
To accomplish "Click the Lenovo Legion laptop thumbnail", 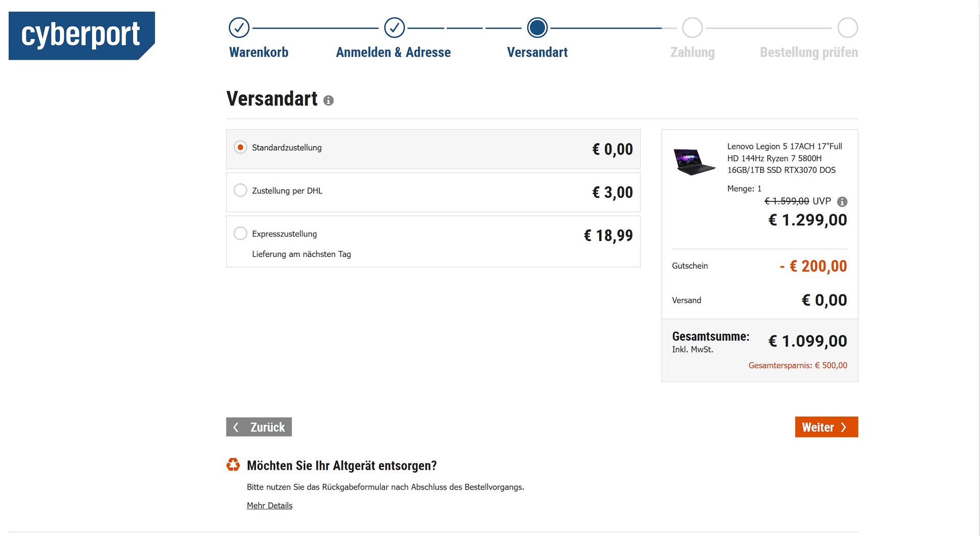I will point(694,161).
